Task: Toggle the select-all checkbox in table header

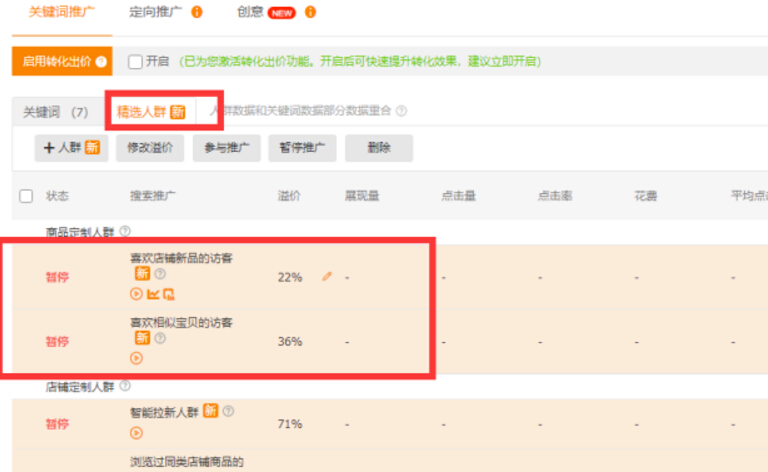Action: (27, 196)
